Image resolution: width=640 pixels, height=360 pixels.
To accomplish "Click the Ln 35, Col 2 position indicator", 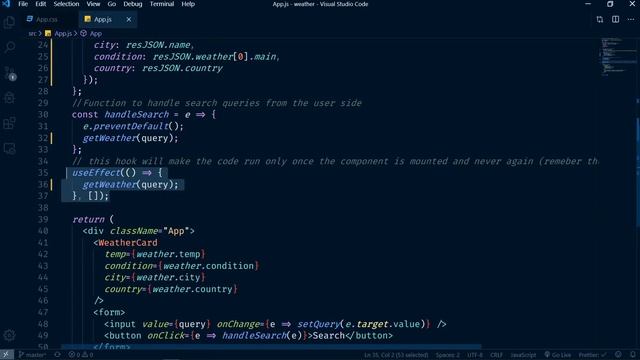I will click(x=396, y=355).
